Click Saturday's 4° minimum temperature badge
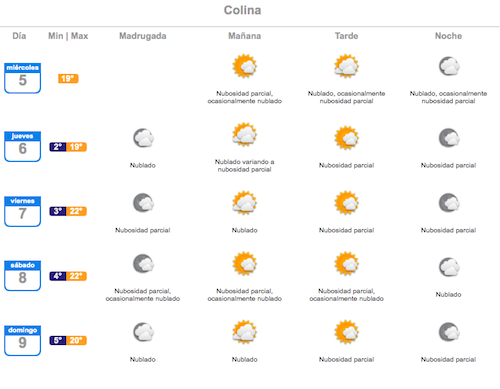This screenshot has height=389, width=500. coord(58,276)
